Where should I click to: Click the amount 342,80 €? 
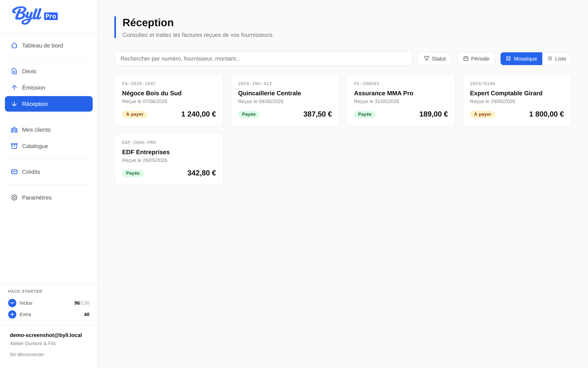tap(202, 173)
